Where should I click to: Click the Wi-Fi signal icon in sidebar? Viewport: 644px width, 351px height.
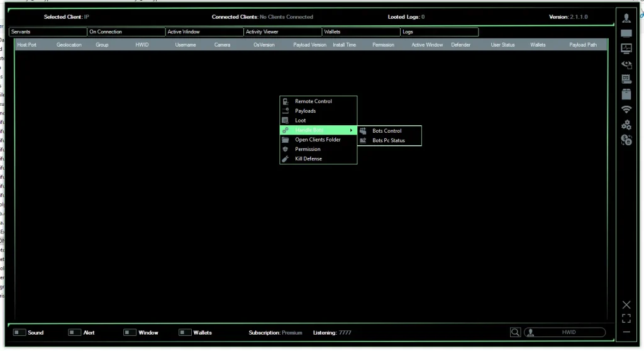pos(626,109)
